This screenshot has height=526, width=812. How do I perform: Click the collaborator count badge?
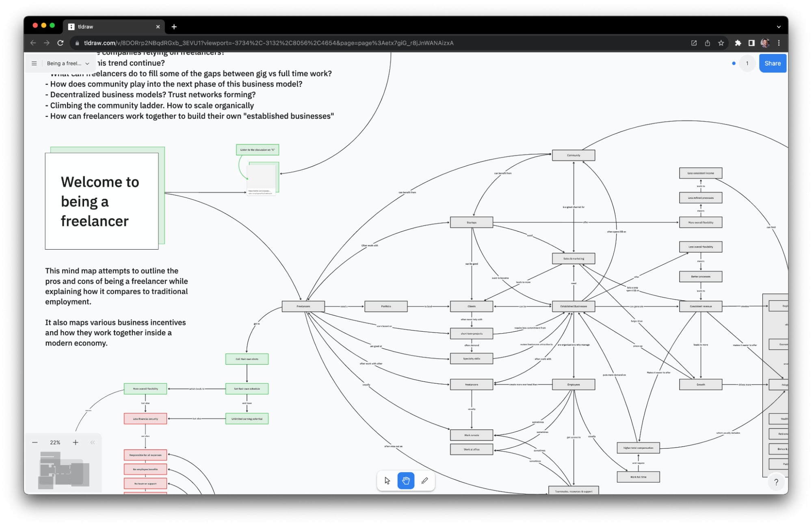(747, 63)
